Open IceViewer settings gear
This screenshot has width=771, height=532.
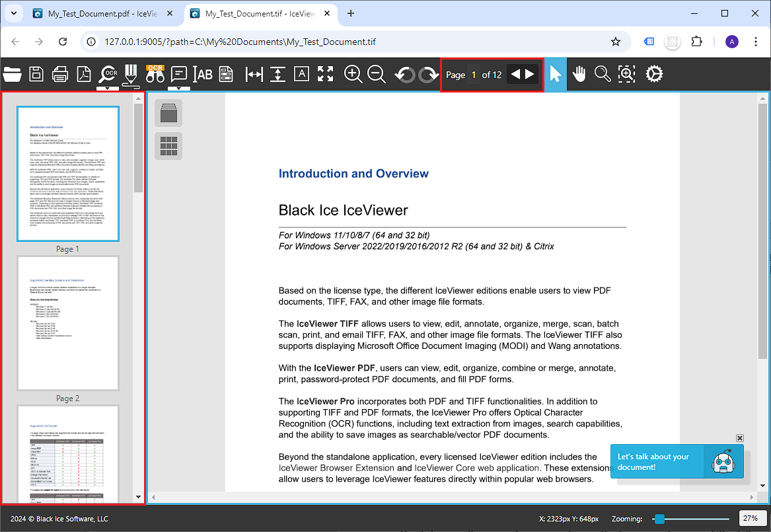point(654,74)
